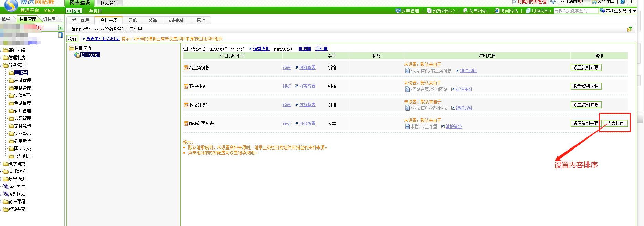Open the 编辑模板 link
Screen dimensions: 644x226
[x=261, y=49]
